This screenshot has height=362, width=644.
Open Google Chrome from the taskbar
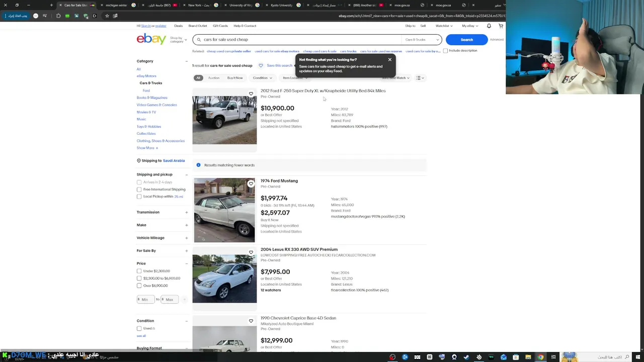540,357
